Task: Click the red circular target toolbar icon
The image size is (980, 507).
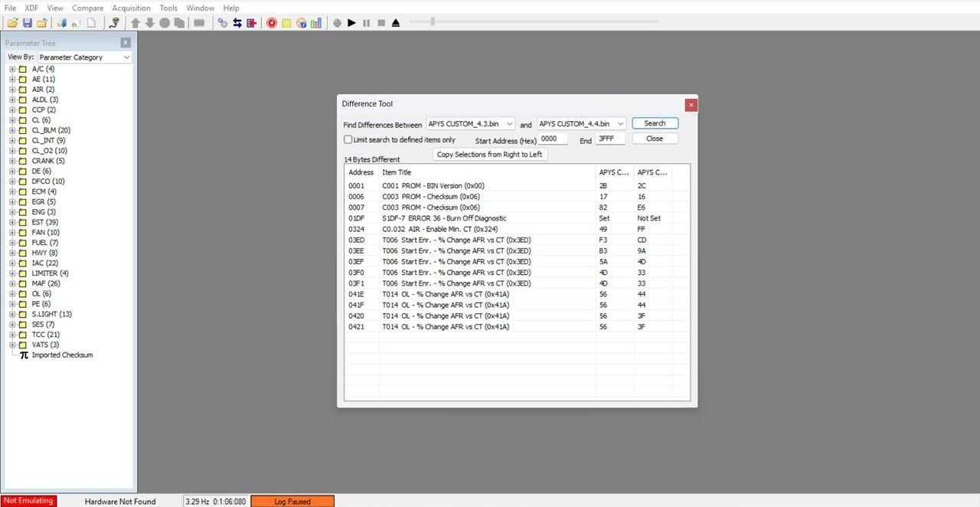Action: pyautogui.click(x=272, y=23)
